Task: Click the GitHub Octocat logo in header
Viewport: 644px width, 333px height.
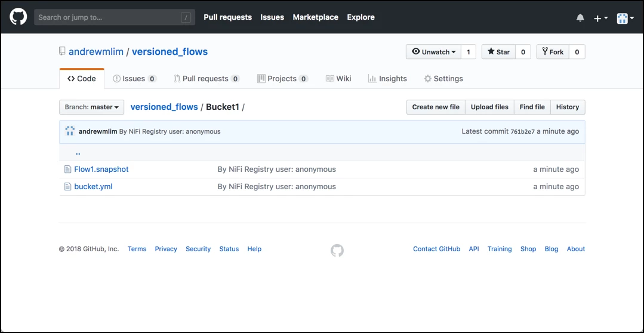Action: pyautogui.click(x=19, y=17)
